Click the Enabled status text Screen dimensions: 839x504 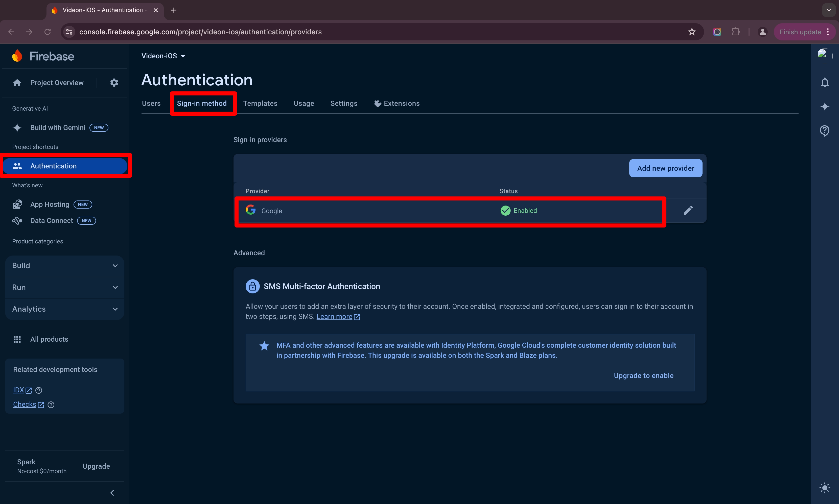click(x=525, y=211)
